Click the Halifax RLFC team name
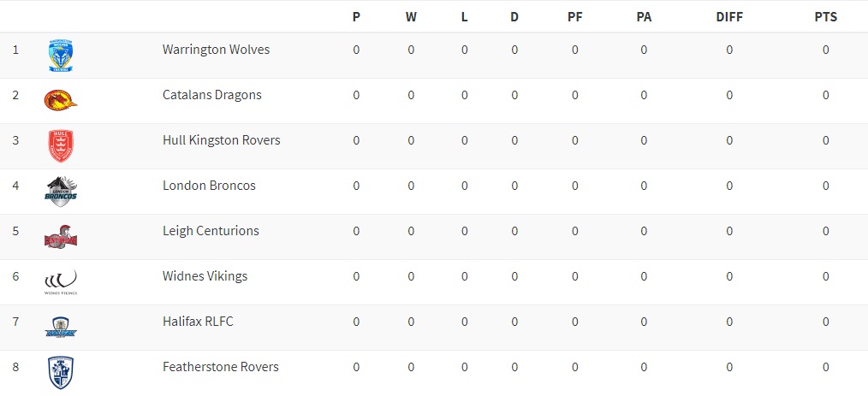The image size is (868, 396). coord(198,322)
